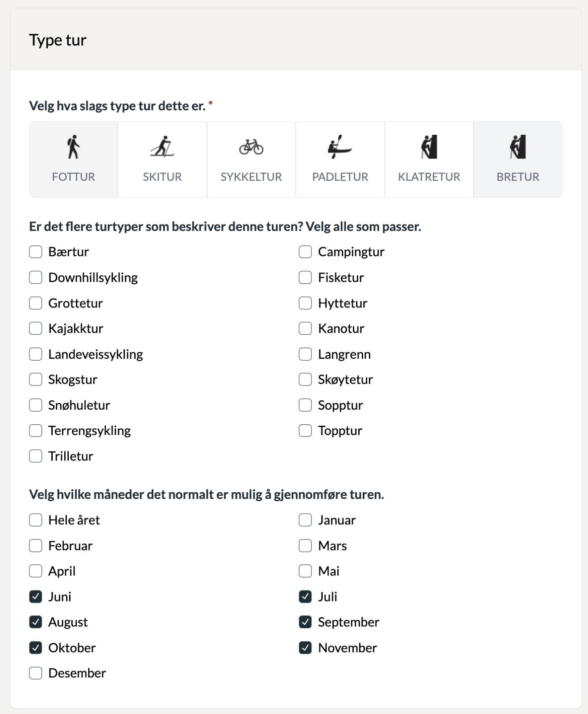588x714 pixels.
Task: Check the Langrenn option
Action: 305,354
